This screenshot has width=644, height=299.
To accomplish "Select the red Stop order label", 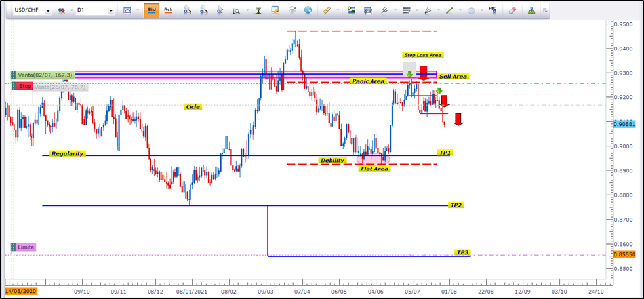I will [25, 87].
